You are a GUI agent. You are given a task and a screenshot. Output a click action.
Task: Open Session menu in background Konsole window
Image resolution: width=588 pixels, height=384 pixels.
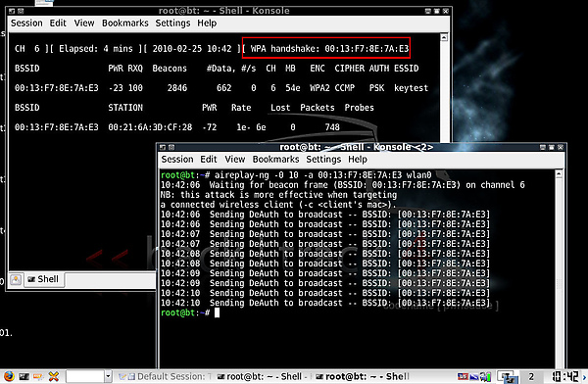click(26, 24)
